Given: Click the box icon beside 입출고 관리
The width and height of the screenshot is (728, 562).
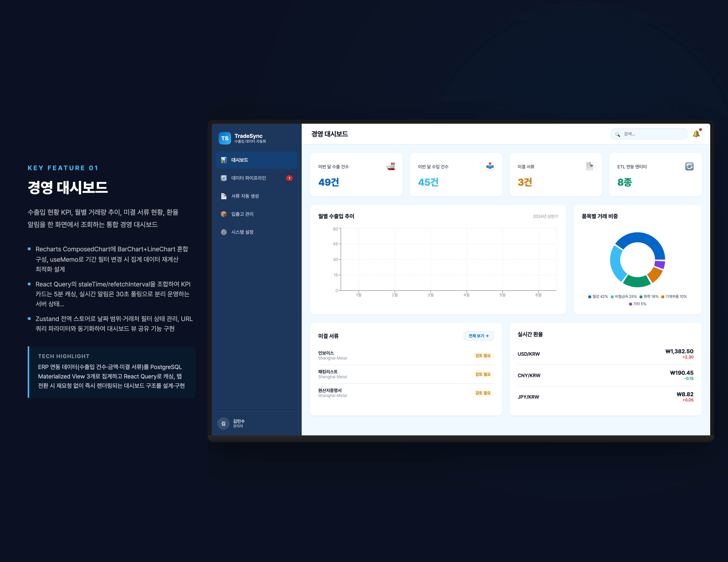Looking at the screenshot, I should click(224, 214).
